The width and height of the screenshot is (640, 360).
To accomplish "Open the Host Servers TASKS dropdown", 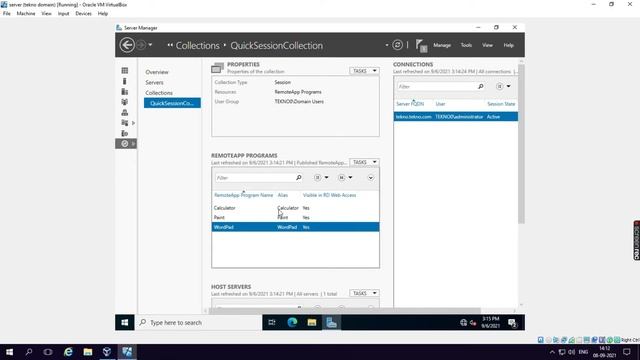I will pos(364,293).
